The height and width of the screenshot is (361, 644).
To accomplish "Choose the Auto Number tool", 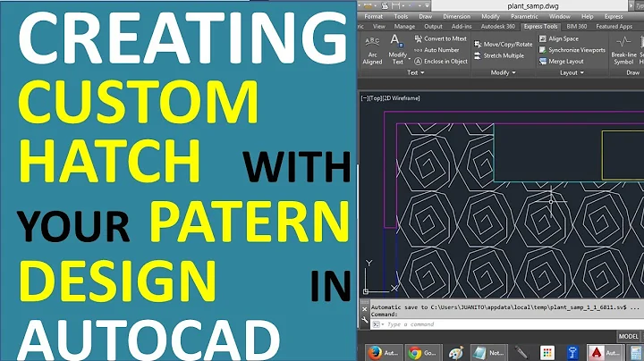I will [x=436, y=50].
